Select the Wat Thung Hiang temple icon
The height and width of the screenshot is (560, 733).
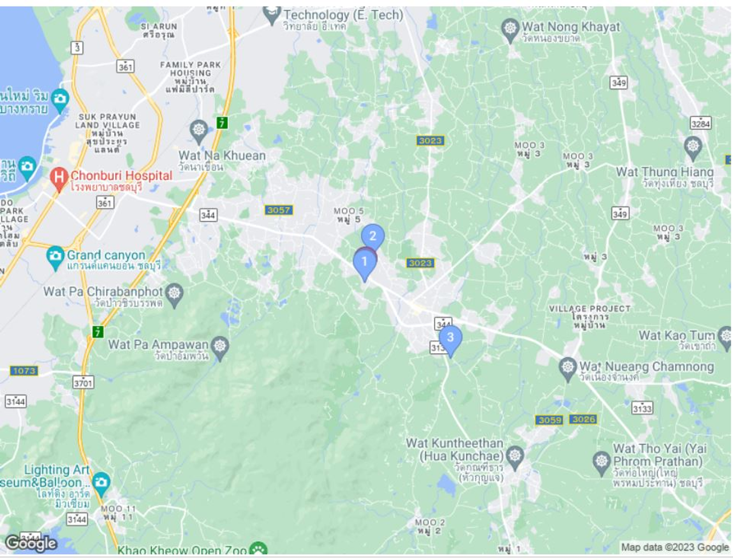tap(693, 148)
